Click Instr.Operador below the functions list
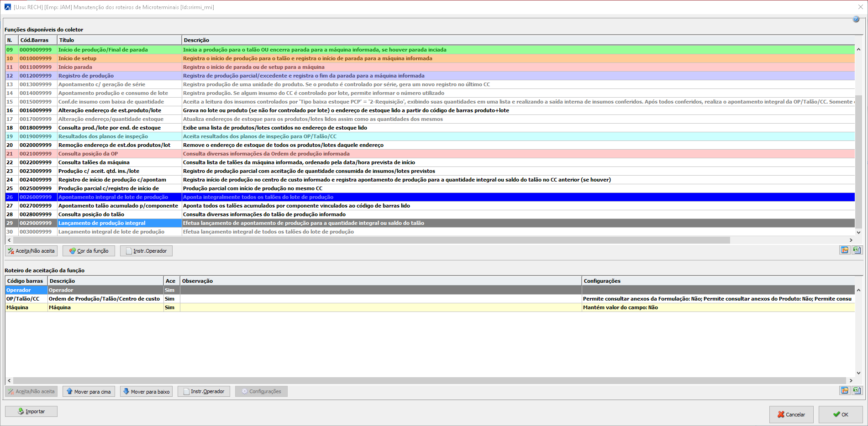The image size is (868, 426). [x=146, y=251]
